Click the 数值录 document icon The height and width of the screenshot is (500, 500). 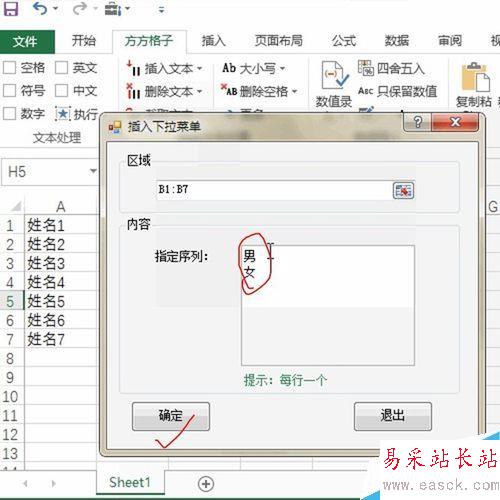pos(334,75)
